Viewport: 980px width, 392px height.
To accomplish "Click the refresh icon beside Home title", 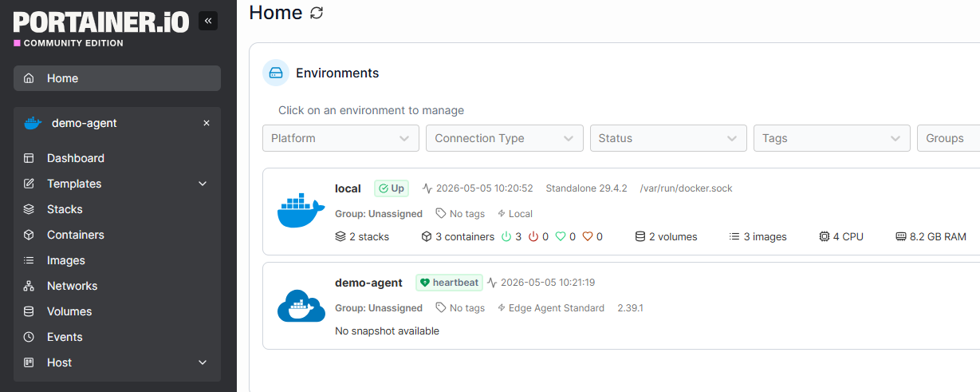I will 317,13.
